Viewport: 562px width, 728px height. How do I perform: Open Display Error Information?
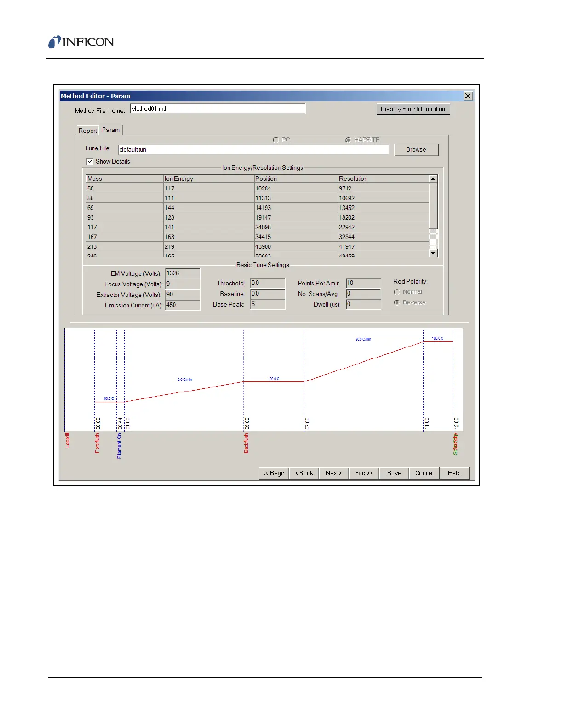point(413,109)
